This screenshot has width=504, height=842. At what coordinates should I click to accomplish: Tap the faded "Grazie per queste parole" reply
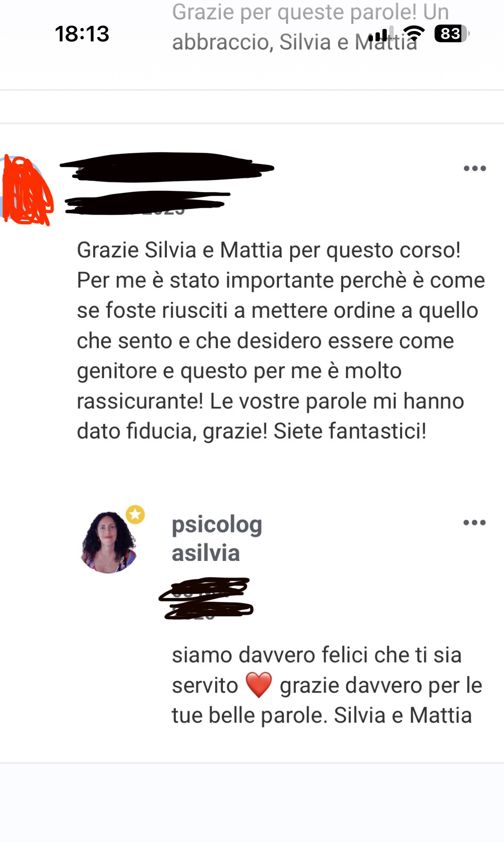310,27
